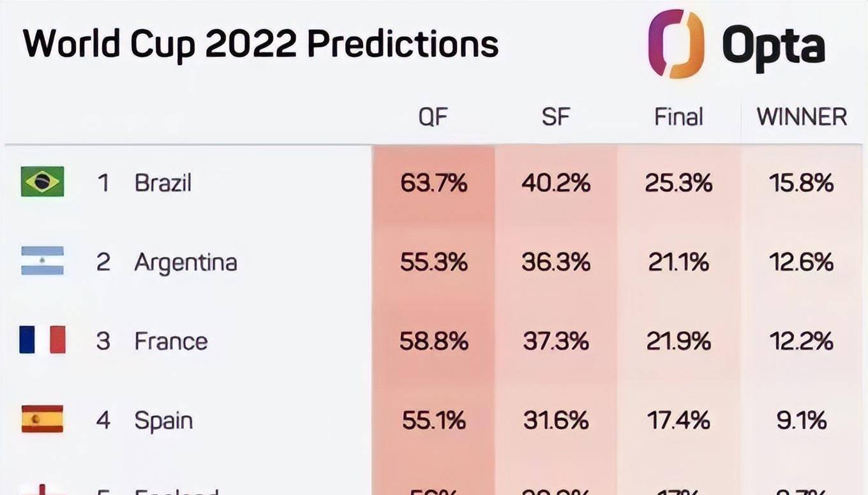Click the Opta brand name text

(774, 46)
